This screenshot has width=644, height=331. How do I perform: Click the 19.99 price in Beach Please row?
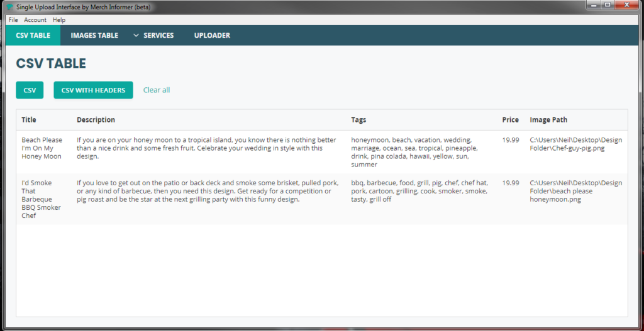511,140
